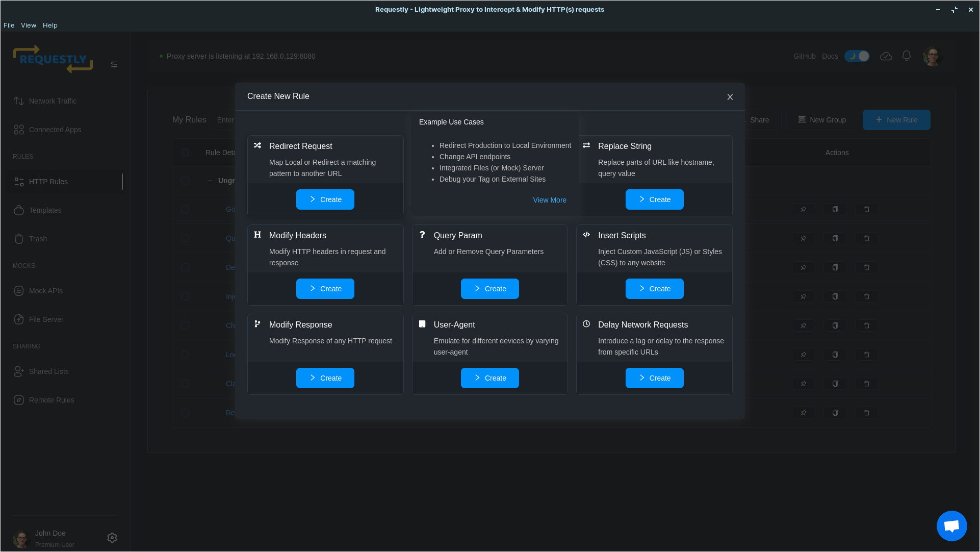The height and width of the screenshot is (552, 980).
Task: Collapse the Ungrouped group with the minus icon
Action: (x=210, y=181)
